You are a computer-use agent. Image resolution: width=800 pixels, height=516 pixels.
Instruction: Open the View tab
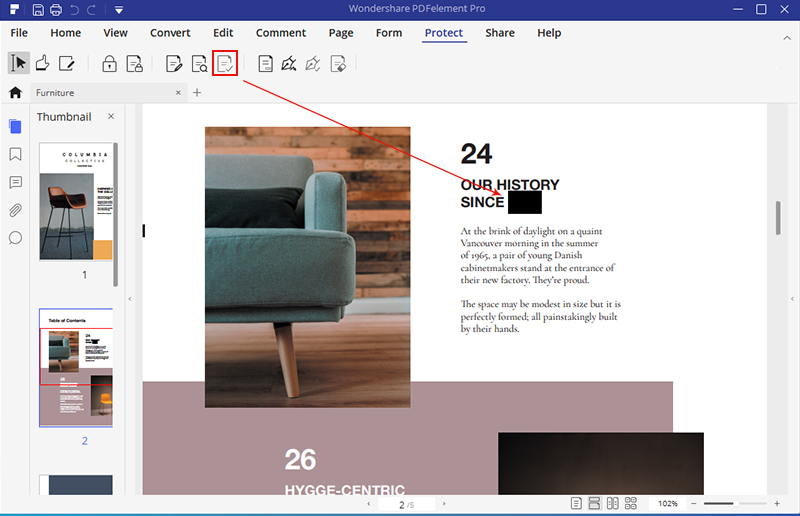(115, 33)
